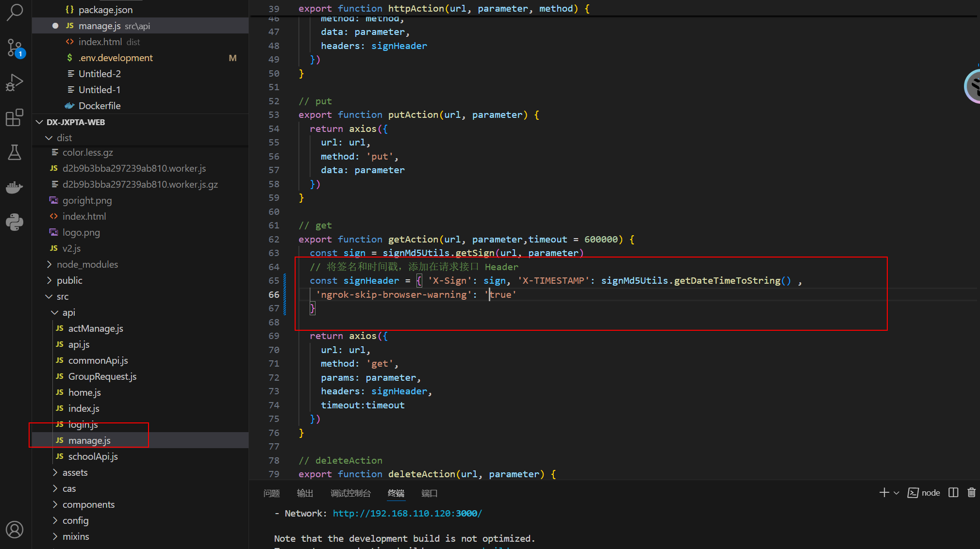Click the floating round assistant icon
Image resolution: width=980 pixels, height=549 pixels.
coord(973,86)
